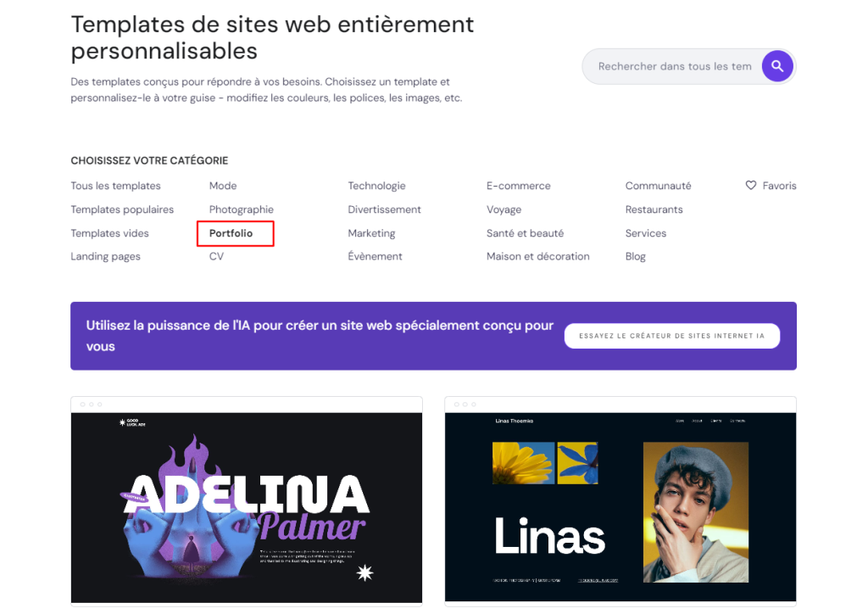Choose Landing pages category
Viewport: 868px width, 614px height.
105,256
